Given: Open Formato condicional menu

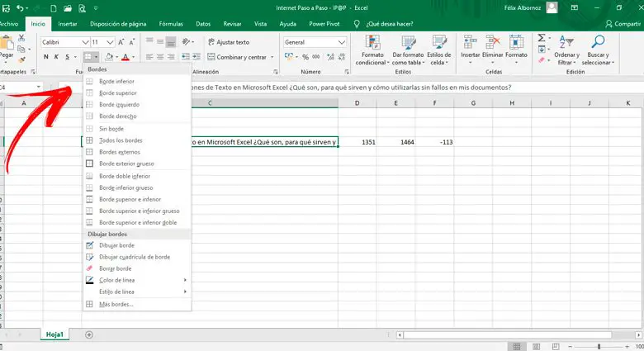Looking at the screenshot, I should [x=372, y=50].
